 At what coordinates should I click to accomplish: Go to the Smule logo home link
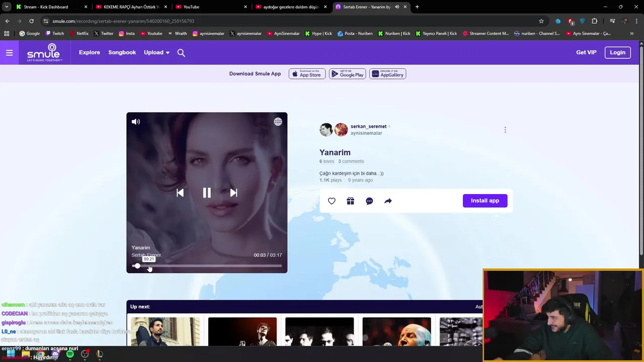coord(44,52)
